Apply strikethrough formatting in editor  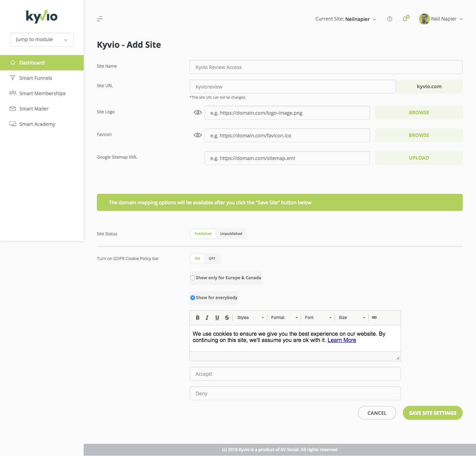click(x=227, y=318)
